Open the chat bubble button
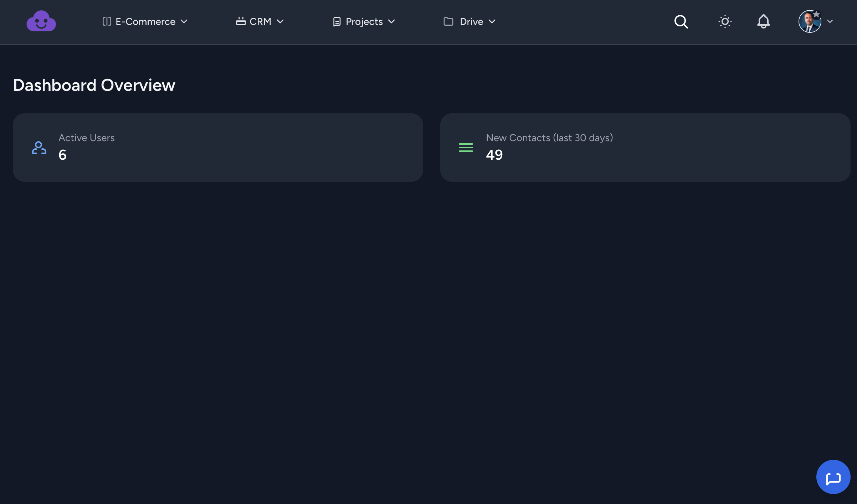This screenshot has height=504, width=857. click(833, 477)
